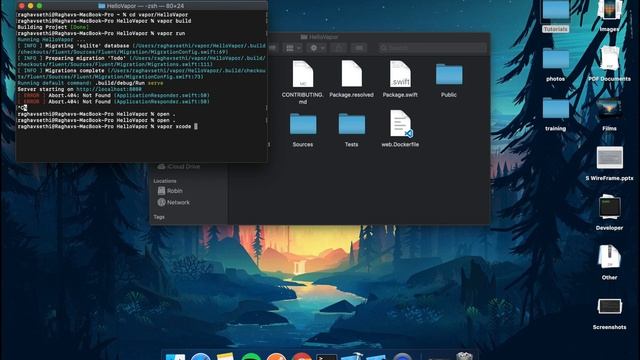Select the web.Dockerfile file icon
640x360 pixels.
point(400,124)
